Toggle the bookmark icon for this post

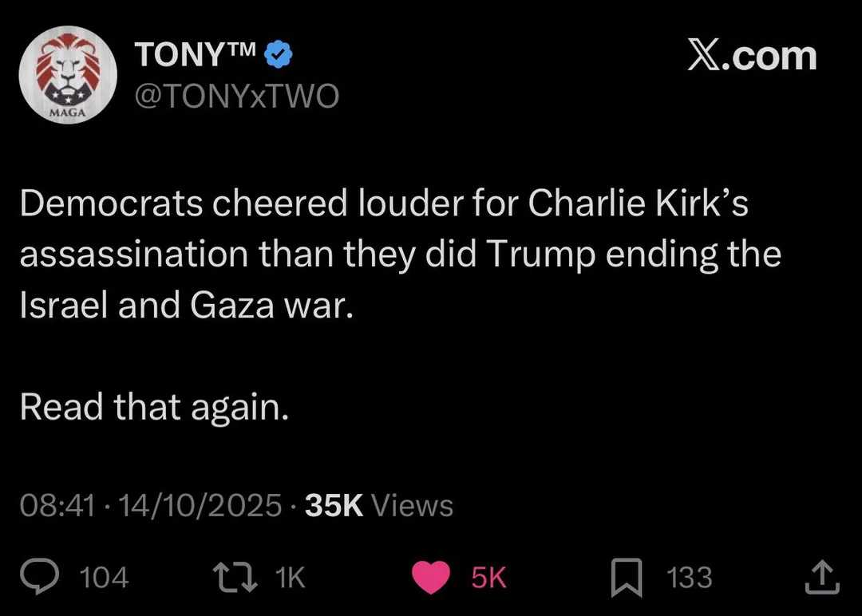coord(626,577)
